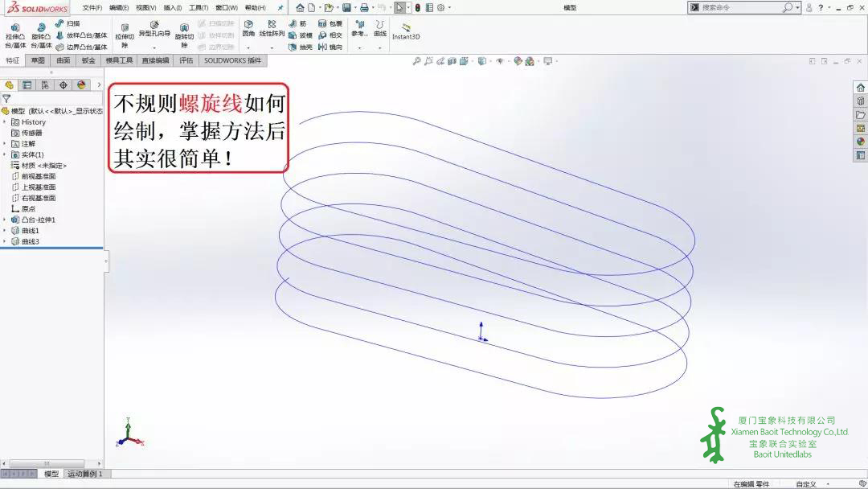Click the 拉伸切除 extruded cut tool
This screenshot has height=489, width=868.
pos(125,35)
